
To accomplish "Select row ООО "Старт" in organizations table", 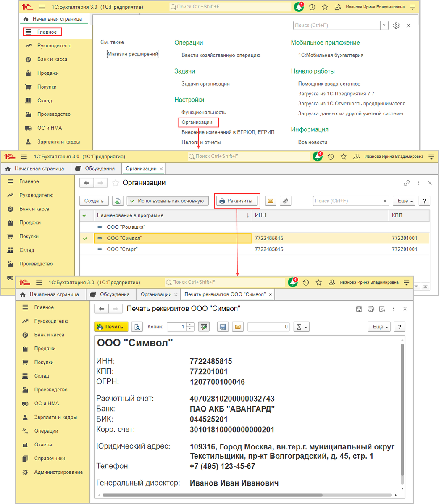I will tap(255, 249).
